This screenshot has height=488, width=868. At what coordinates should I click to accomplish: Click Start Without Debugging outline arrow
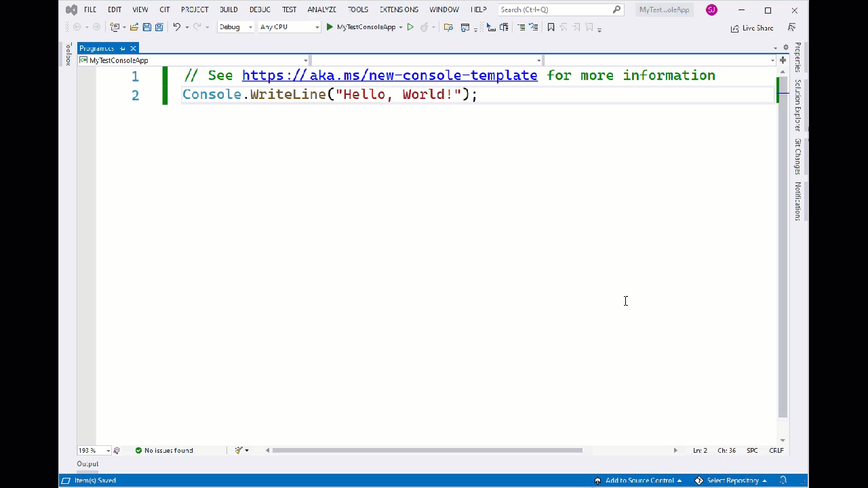pos(410,27)
